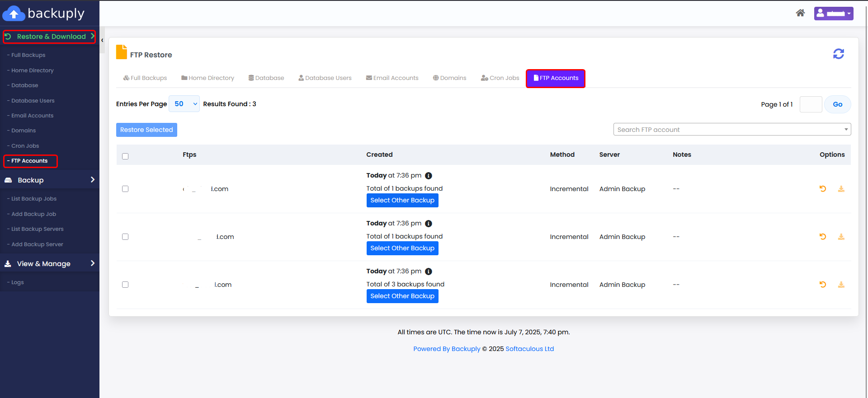This screenshot has height=398, width=868.
Task: Click the home icon in top bar
Action: pos(800,13)
